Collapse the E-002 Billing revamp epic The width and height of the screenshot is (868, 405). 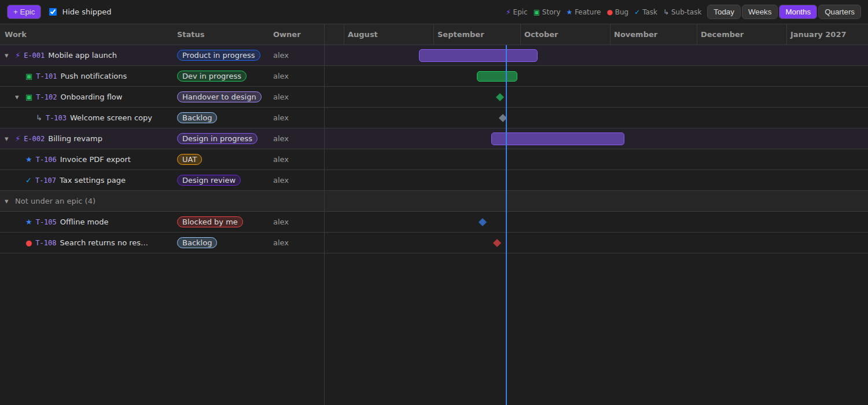coord(6,139)
